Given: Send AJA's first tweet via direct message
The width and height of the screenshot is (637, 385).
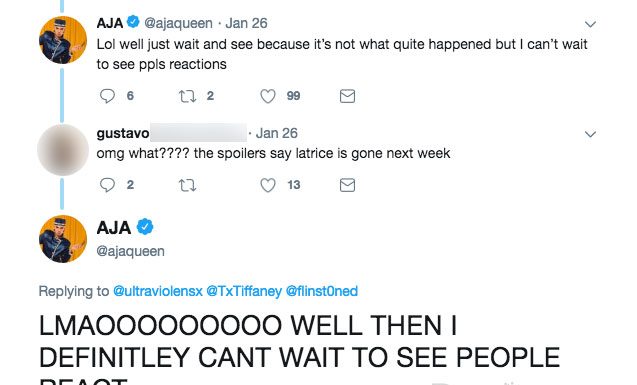Looking at the screenshot, I should point(347,96).
